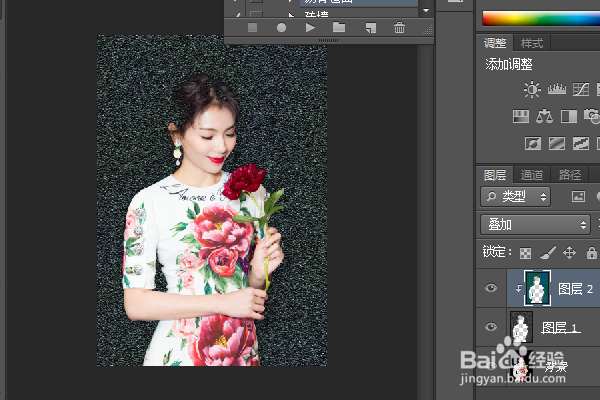Image resolution: width=600 pixels, height=400 pixels.
Task: Switch to the 样式 tab
Action: point(532,43)
